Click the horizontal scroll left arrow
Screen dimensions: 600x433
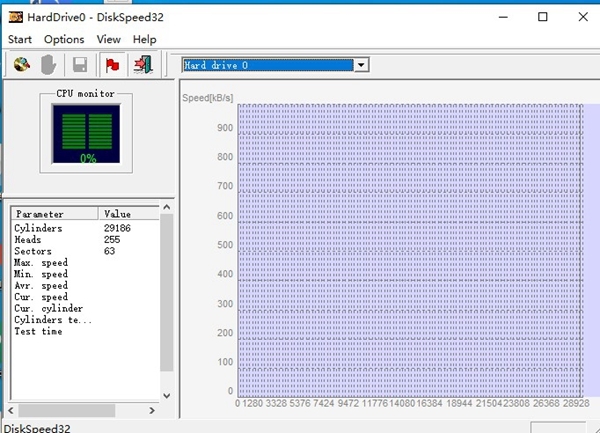pyautogui.click(x=11, y=410)
